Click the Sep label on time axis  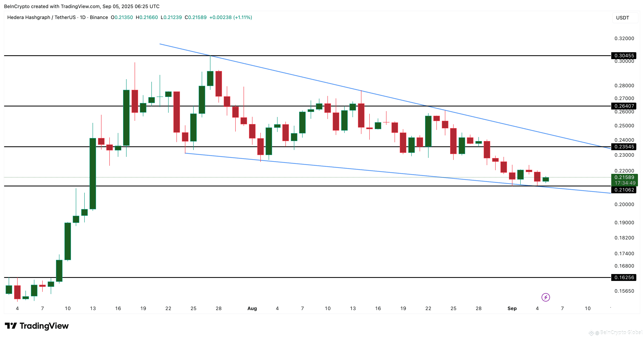click(x=512, y=308)
